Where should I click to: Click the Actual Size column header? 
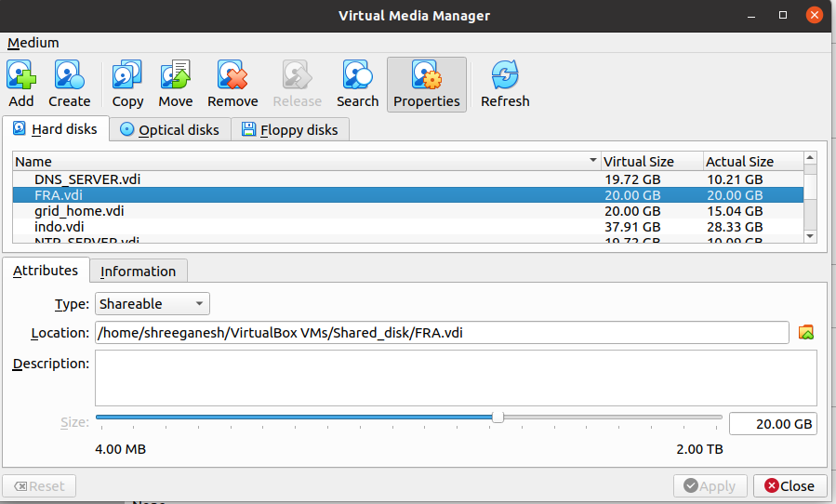tap(753, 161)
